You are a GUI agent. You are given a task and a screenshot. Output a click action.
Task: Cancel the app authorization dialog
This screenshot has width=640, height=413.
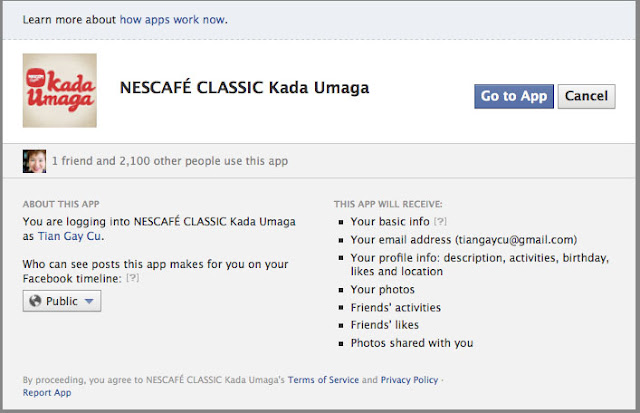tap(585, 96)
